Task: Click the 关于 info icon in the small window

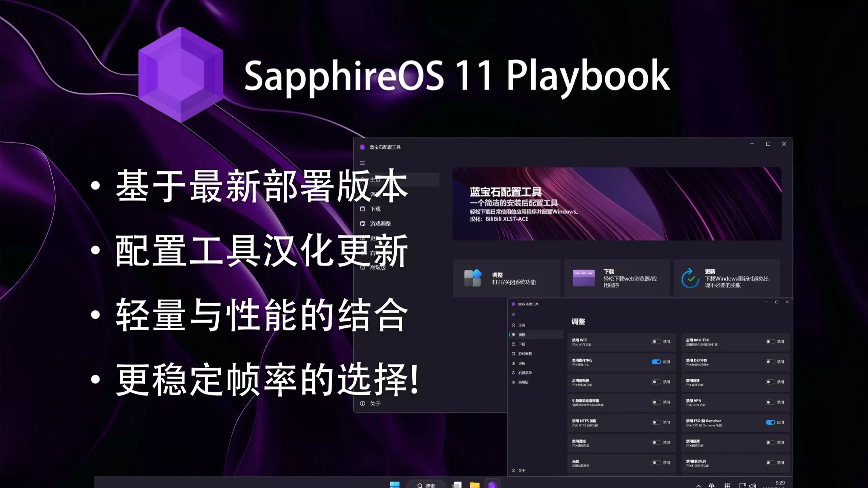Action: click(513, 470)
